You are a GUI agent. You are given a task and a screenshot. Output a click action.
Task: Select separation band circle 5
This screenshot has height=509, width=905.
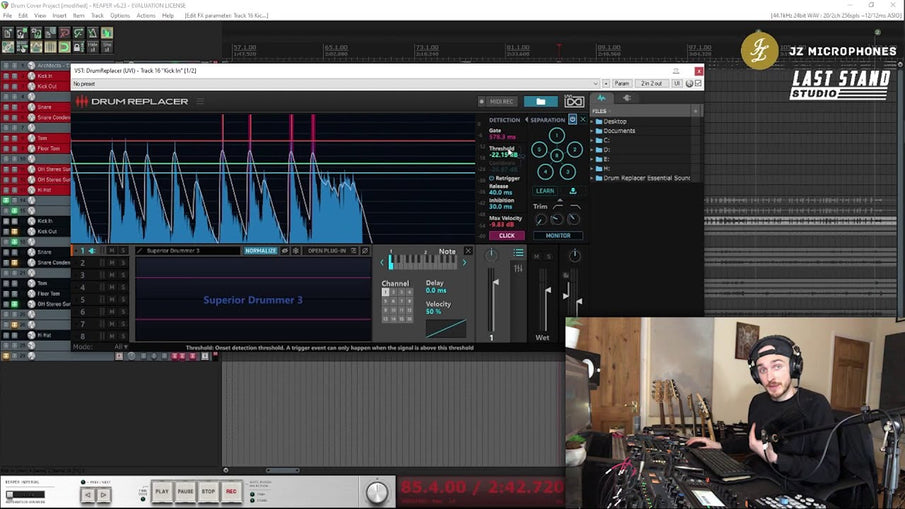538,150
